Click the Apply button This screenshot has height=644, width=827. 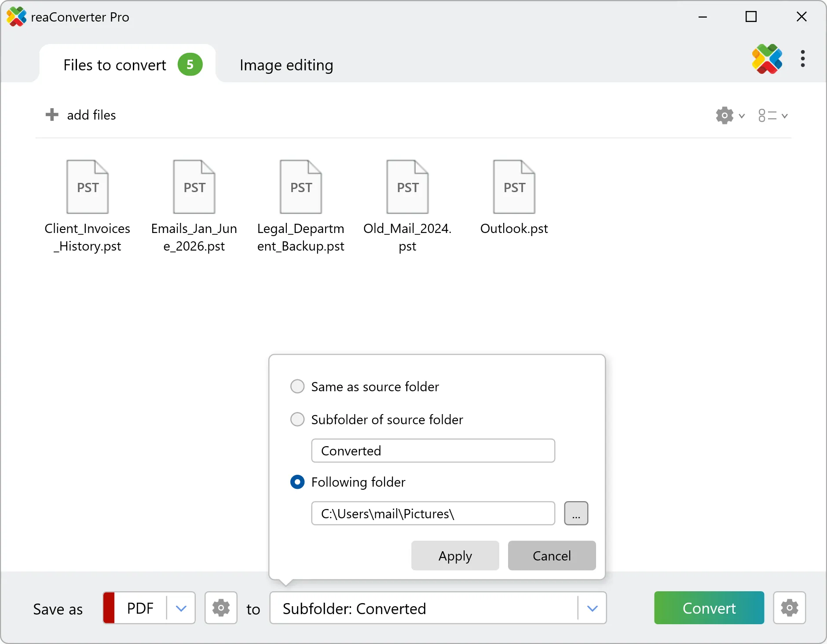455,556
